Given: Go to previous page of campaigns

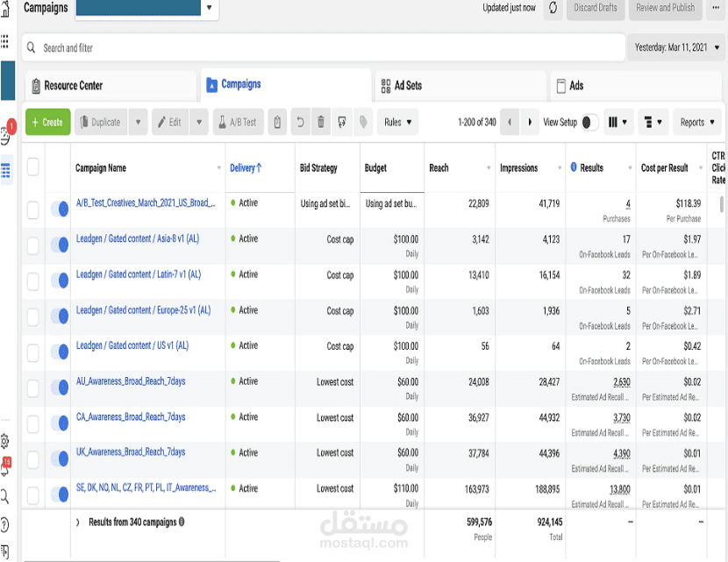Looking at the screenshot, I should 510,122.
